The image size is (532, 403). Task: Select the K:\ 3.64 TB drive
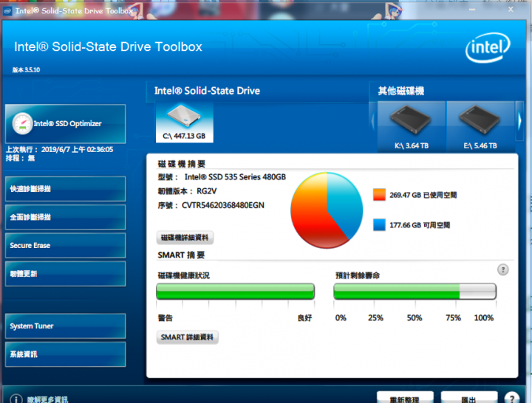click(x=412, y=126)
